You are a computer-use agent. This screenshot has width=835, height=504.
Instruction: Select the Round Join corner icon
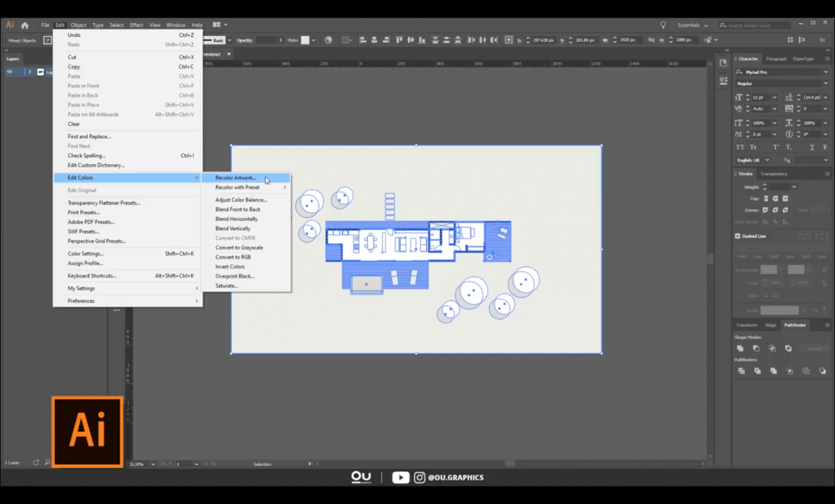[775, 210]
